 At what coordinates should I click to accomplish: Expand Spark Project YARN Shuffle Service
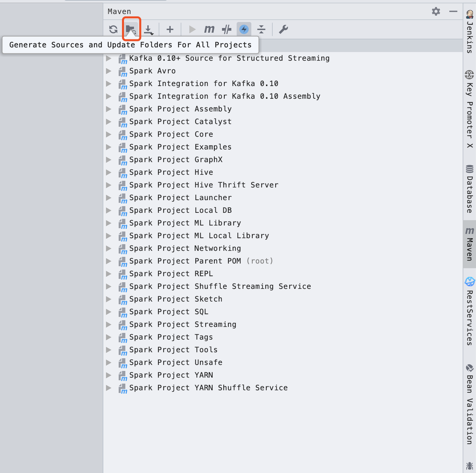pos(109,388)
